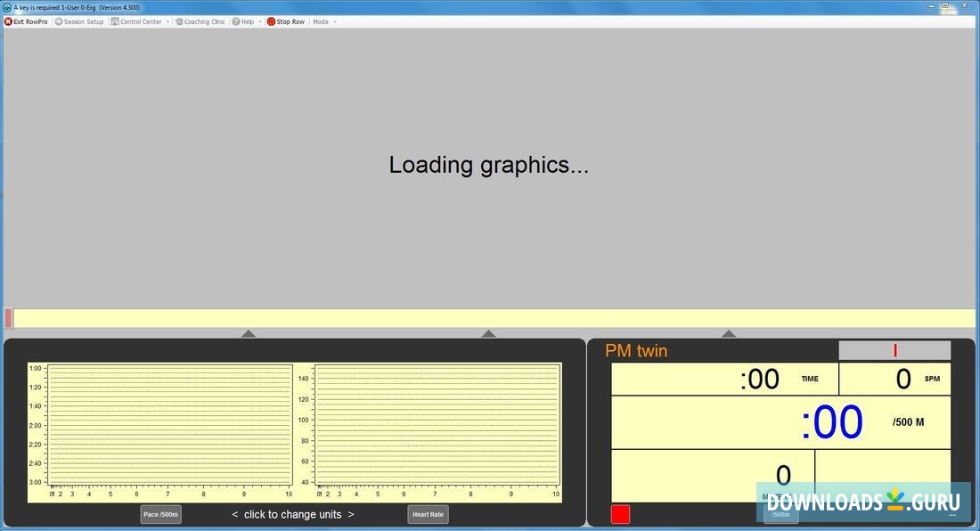
Task: Minimize the RowPro window
Action: click(x=931, y=5)
